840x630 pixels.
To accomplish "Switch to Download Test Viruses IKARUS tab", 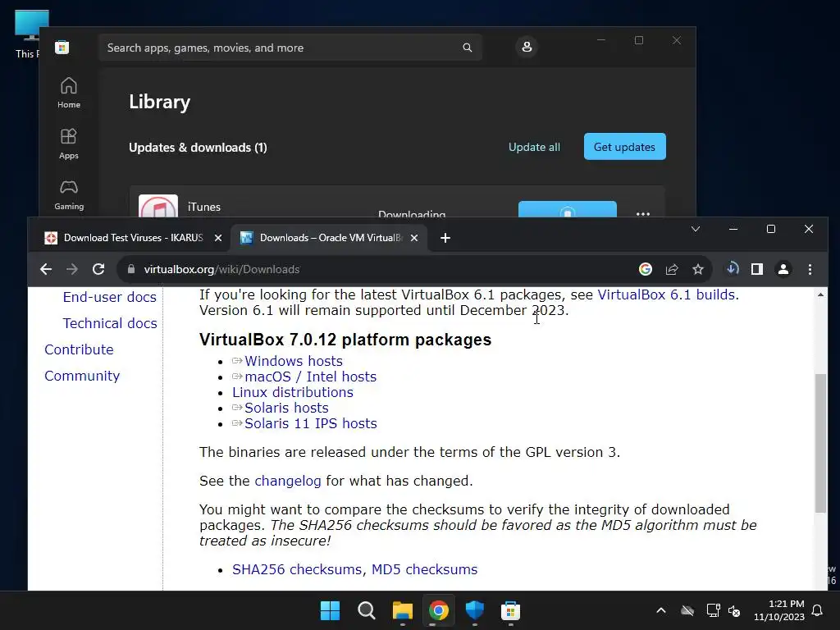I will tap(134, 238).
